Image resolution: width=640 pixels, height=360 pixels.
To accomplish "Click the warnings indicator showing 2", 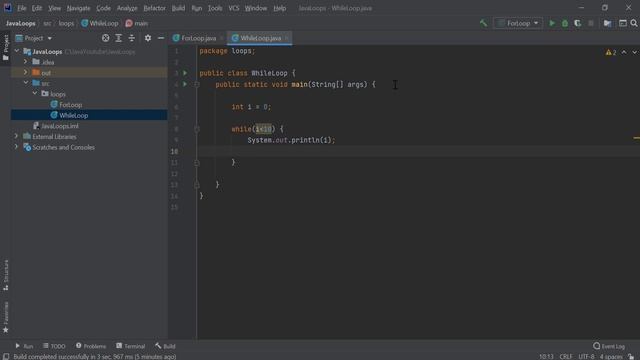I will [611, 52].
